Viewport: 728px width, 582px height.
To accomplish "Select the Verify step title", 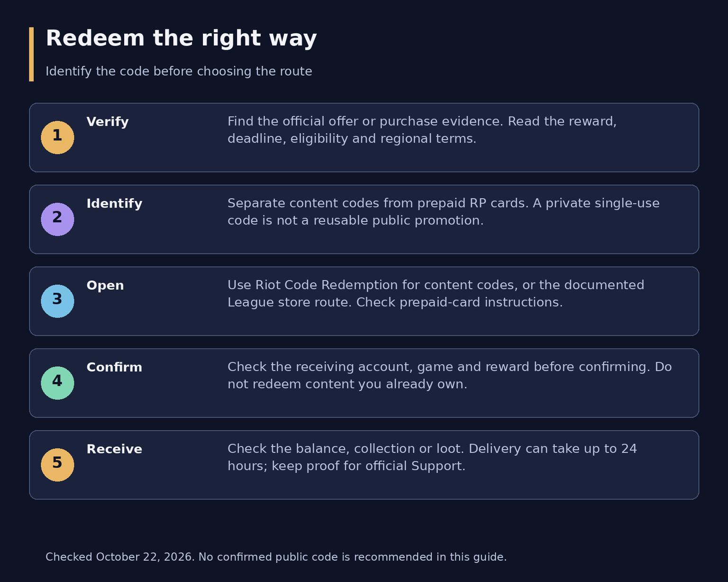I will coord(108,122).
